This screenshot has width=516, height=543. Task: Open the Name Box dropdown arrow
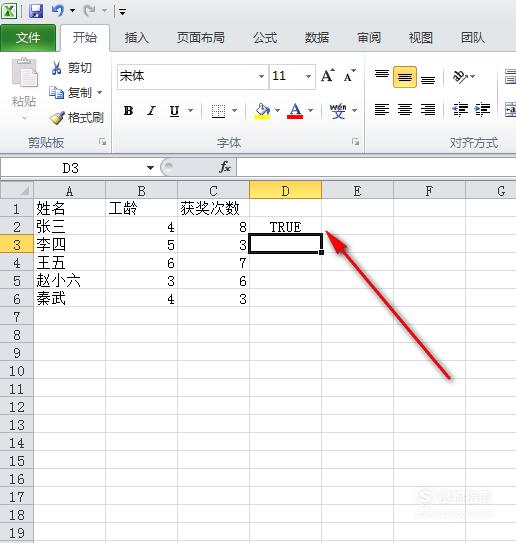[150, 168]
